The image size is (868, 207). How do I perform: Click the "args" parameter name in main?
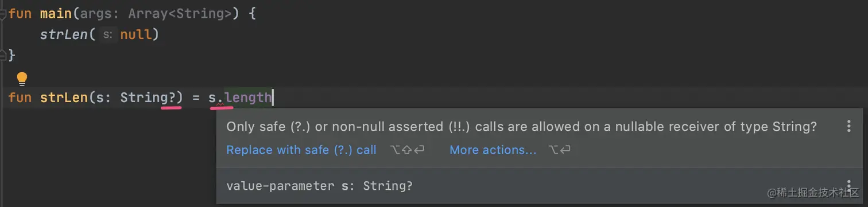tap(92, 13)
